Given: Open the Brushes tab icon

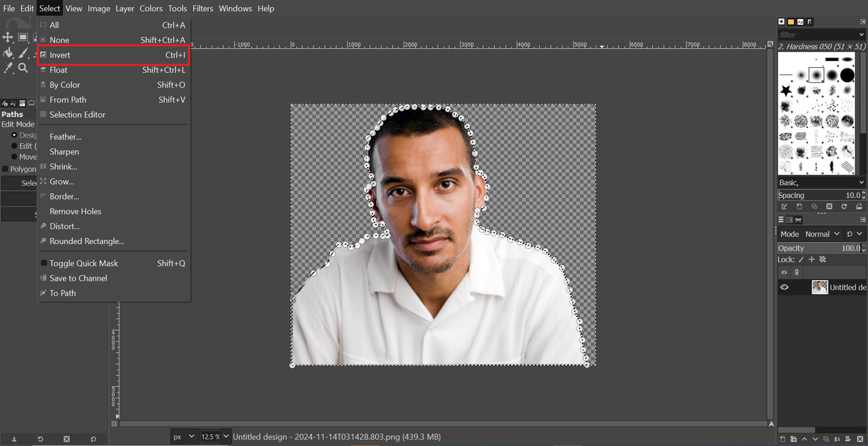Looking at the screenshot, I should tap(782, 22).
